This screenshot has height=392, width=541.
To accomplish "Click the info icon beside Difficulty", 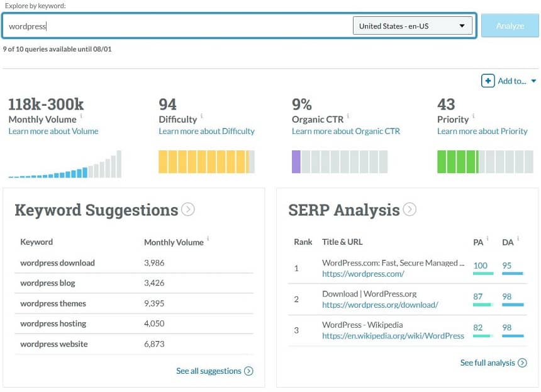I will pyautogui.click(x=201, y=116).
